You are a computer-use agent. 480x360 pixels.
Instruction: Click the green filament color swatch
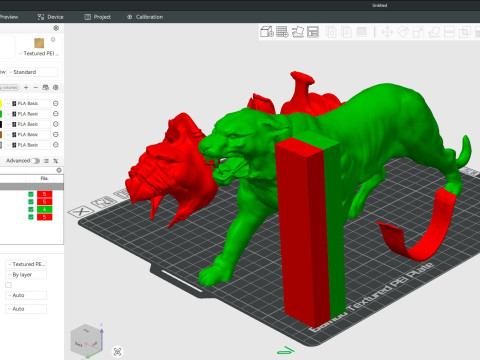(1, 114)
